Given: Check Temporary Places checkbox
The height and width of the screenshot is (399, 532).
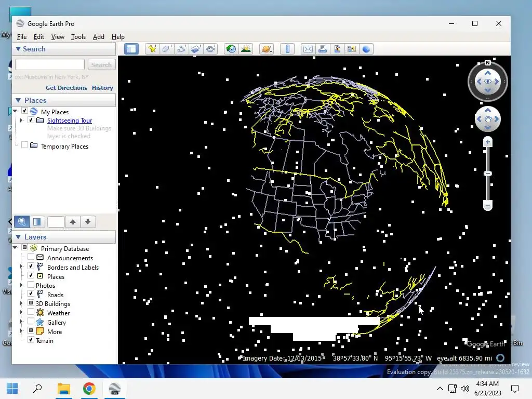Looking at the screenshot, I should coord(24,145).
